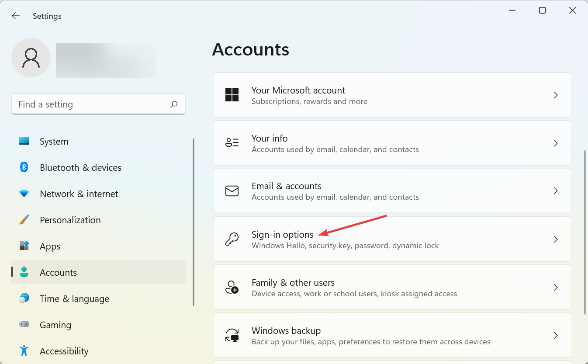Click the Find a setting search box
This screenshot has width=588, height=364.
coord(98,104)
